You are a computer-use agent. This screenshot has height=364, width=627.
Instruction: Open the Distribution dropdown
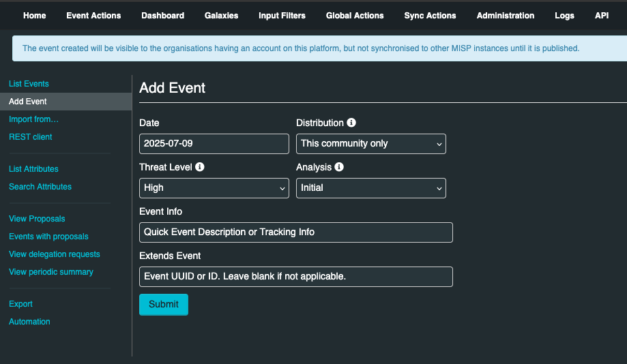[370, 144]
